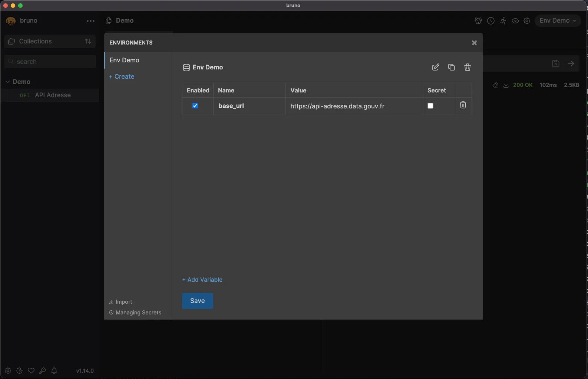Sort collections with the arrows icon
This screenshot has width=588, height=379.
click(88, 41)
